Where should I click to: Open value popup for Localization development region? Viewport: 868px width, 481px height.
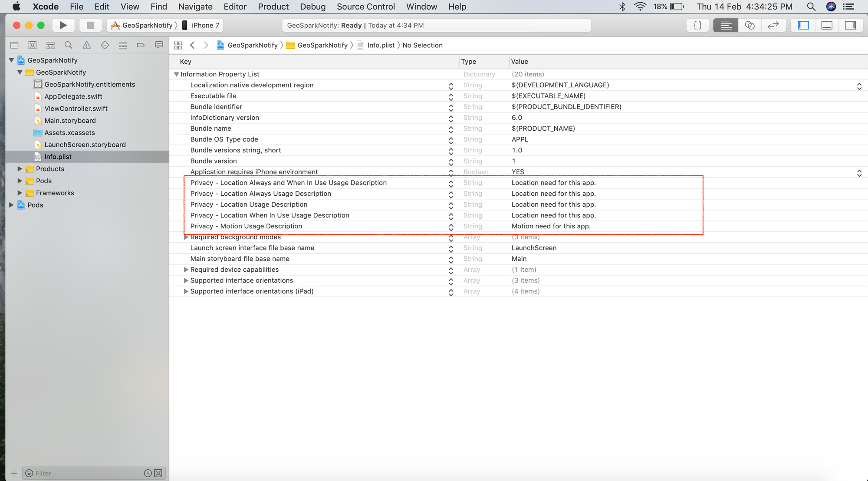(859, 86)
